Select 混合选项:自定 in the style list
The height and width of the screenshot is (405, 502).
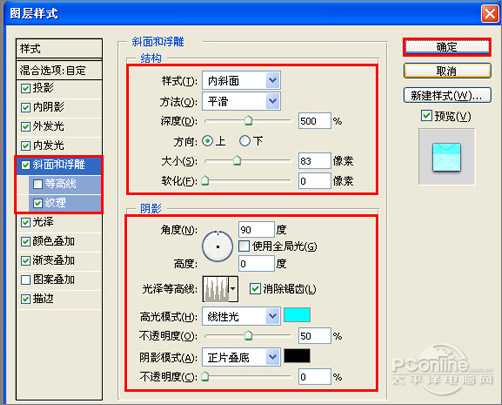pyautogui.click(x=59, y=70)
